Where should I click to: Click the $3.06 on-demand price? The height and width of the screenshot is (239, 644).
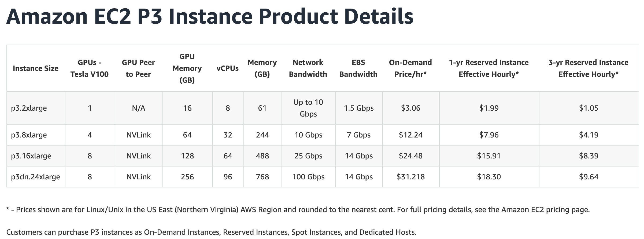(x=410, y=108)
